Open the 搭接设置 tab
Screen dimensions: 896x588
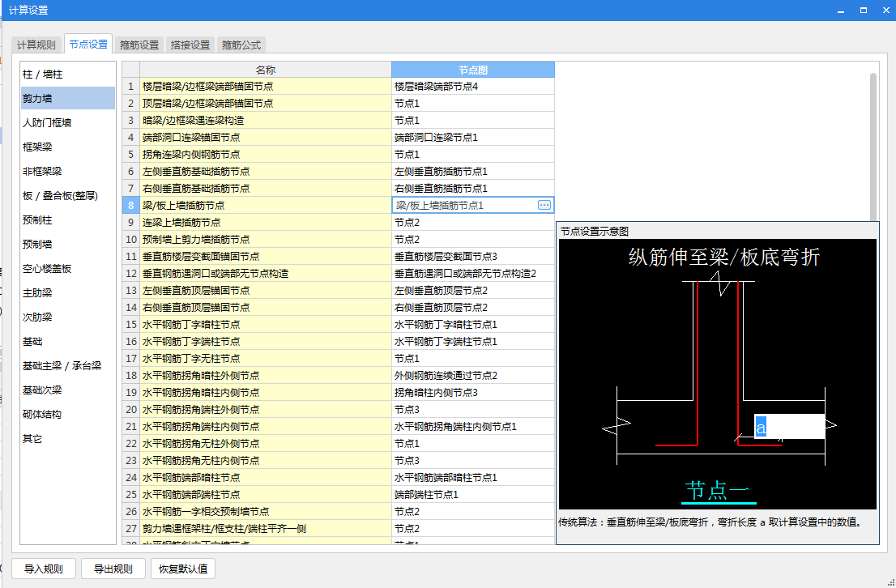pos(190,45)
